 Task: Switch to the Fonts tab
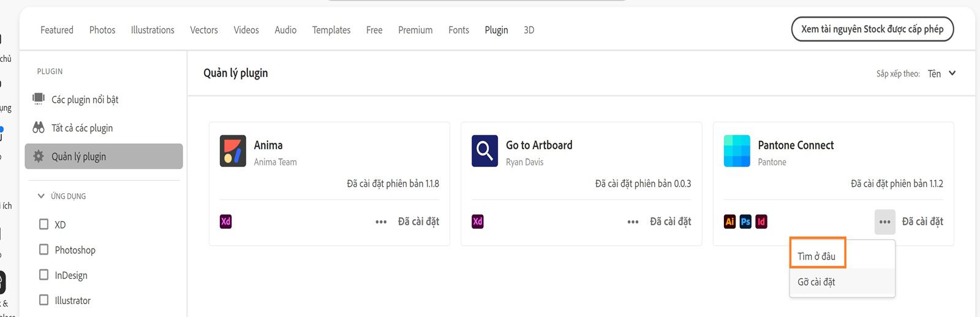[459, 30]
